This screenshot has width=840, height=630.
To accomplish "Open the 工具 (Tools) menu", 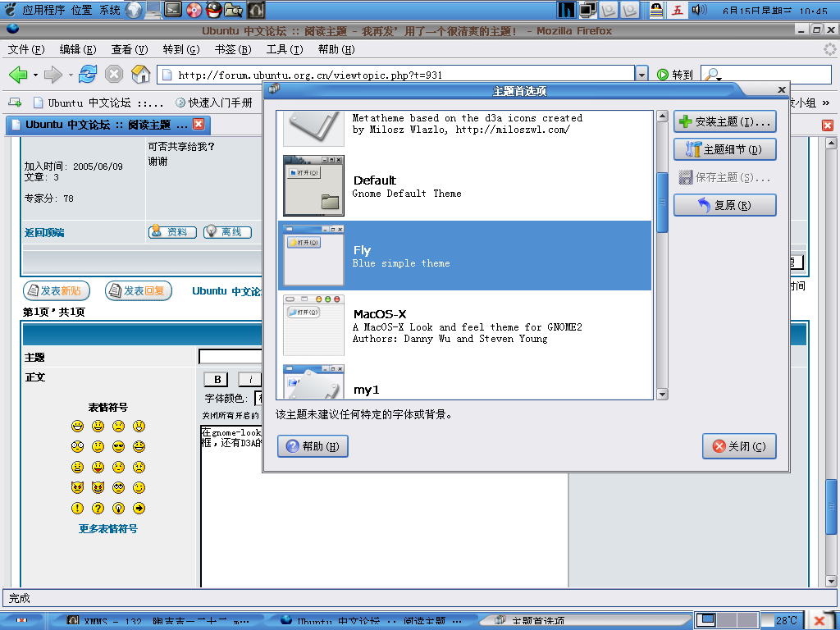I will click(x=285, y=49).
